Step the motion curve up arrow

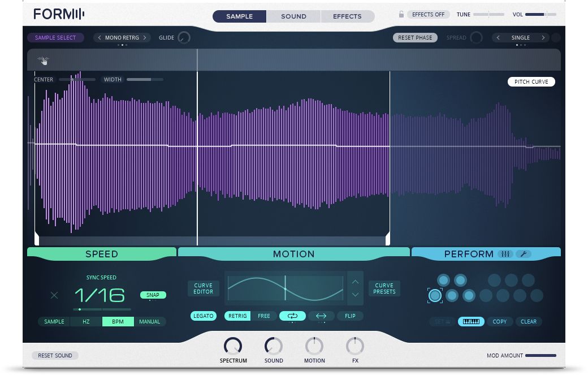click(355, 281)
